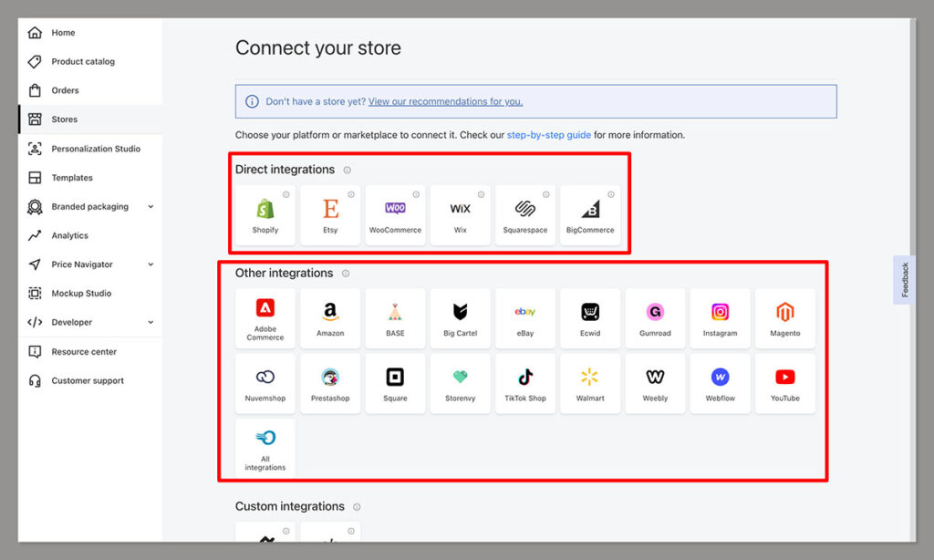The image size is (934, 560).
Task: Show info for Direct integrations heading
Action: 347,171
